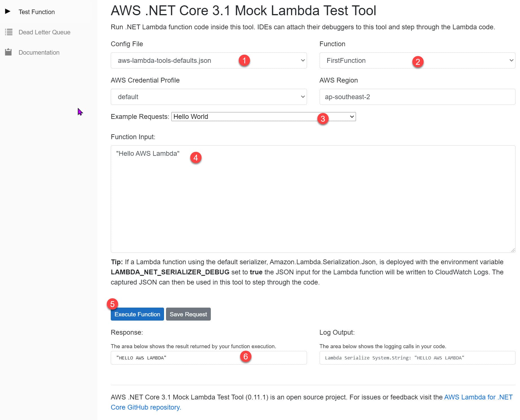The width and height of the screenshot is (520, 420).
Task: Click the red number 4 badge
Action: point(196,158)
